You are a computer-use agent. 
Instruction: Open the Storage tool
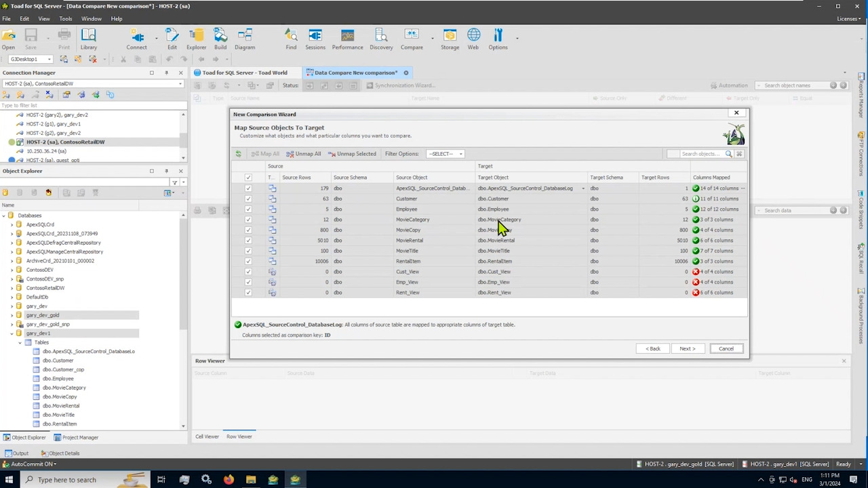tap(450, 39)
